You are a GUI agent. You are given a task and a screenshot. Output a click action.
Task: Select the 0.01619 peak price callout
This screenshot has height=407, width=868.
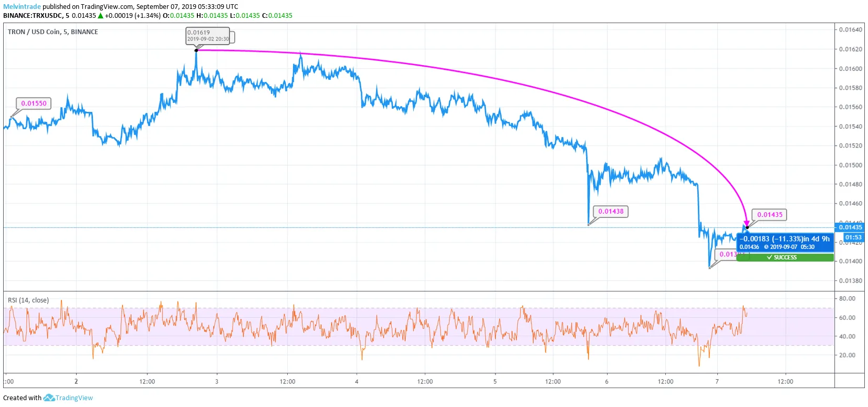pyautogui.click(x=208, y=35)
